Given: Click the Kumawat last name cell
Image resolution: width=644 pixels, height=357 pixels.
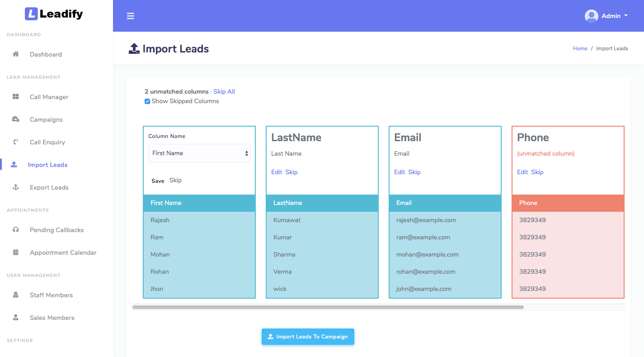Looking at the screenshot, I should tap(322, 220).
